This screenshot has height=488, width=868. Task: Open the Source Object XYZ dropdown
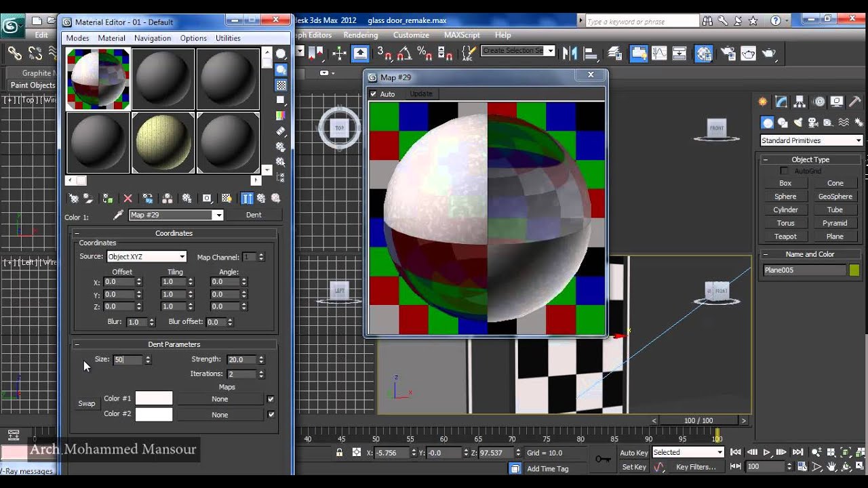(146, 257)
